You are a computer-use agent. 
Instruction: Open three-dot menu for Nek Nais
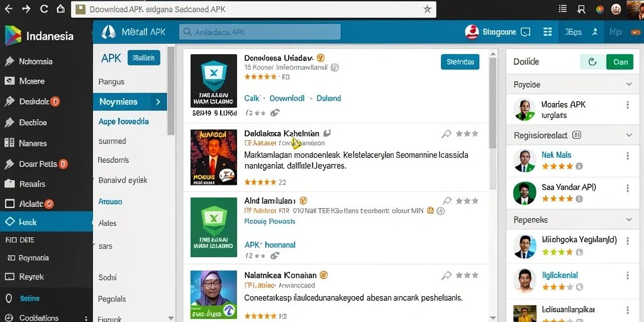628,156
